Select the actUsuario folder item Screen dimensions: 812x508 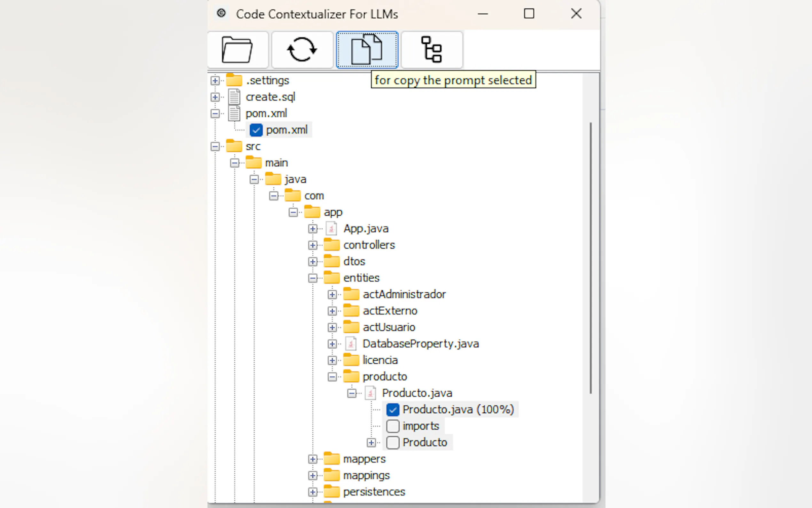389,327
